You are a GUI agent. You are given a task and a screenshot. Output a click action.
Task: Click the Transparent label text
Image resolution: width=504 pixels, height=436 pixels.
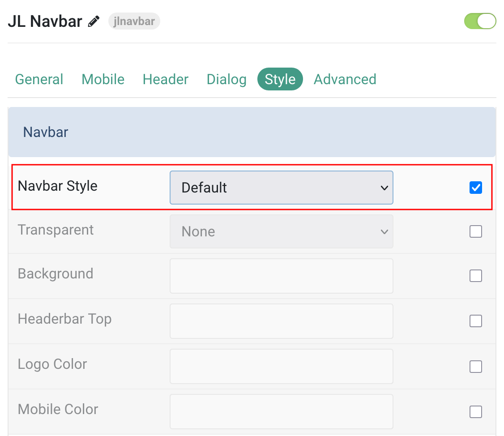56,230
